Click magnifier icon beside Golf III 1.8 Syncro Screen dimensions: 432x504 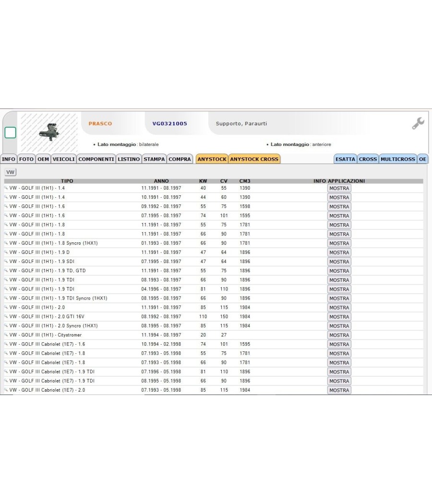point(6,243)
